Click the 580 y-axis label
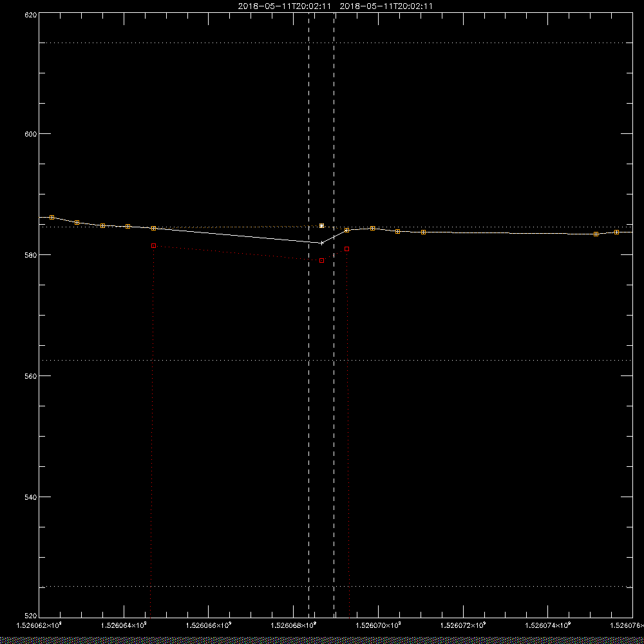Image resolution: width=644 pixels, height=644 pixels. coord(31,255)
